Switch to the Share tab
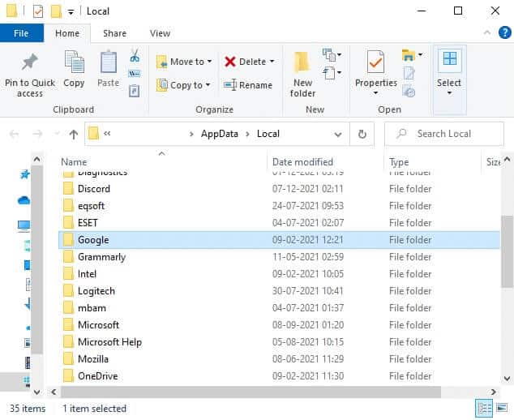This screenshot has width=514, height=420. (114, 33)
